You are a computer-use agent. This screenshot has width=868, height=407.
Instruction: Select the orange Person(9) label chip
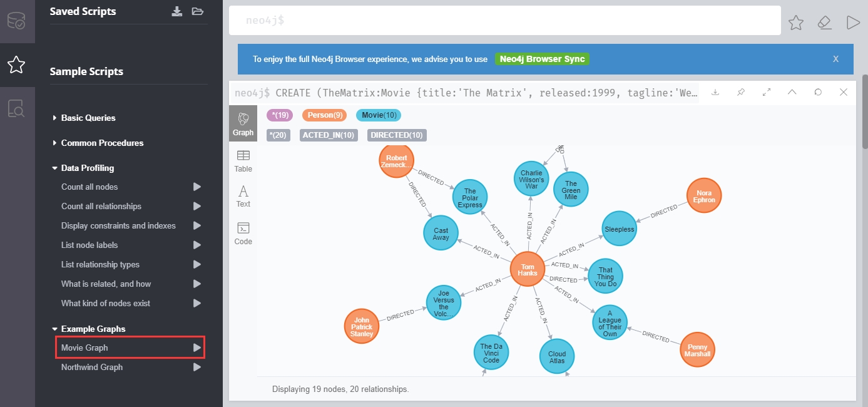tap(324, 115)
